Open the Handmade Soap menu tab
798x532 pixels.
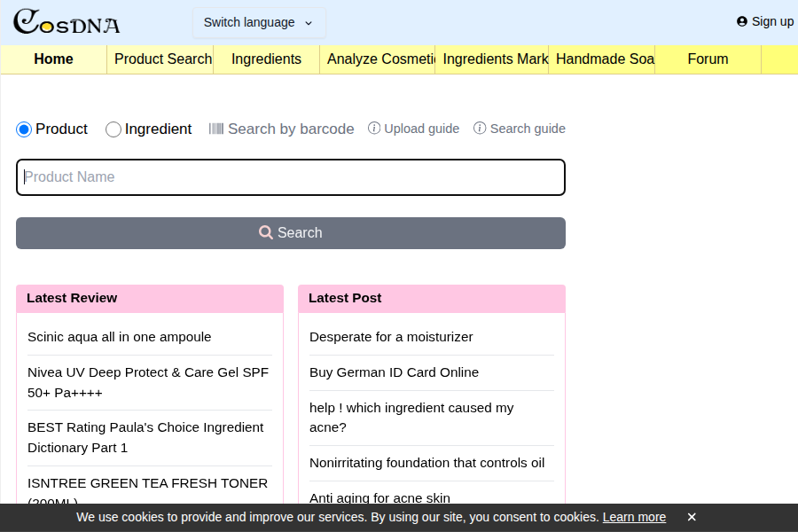(x=602, y=59)
